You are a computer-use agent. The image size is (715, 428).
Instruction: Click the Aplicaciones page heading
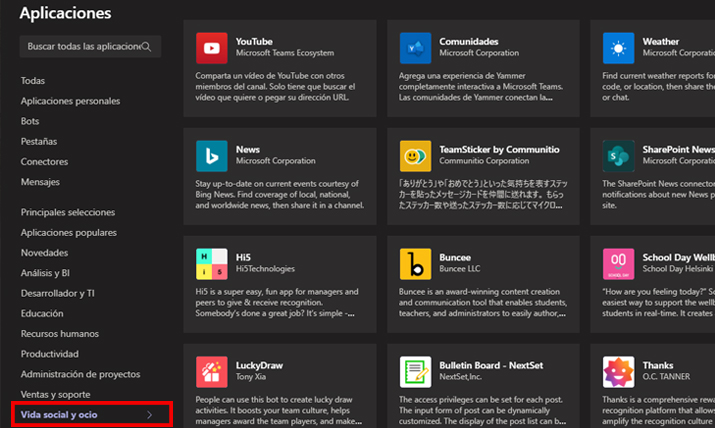point(65,13)
